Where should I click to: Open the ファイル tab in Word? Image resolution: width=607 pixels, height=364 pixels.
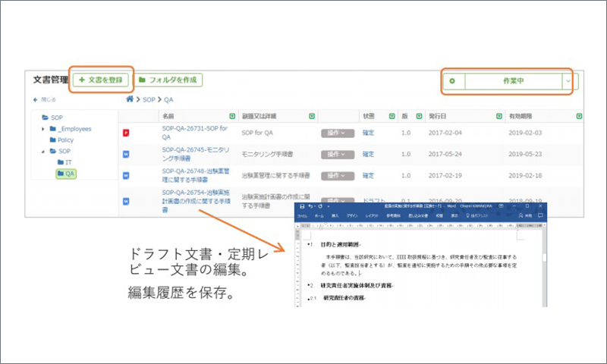tap(302, 216)
